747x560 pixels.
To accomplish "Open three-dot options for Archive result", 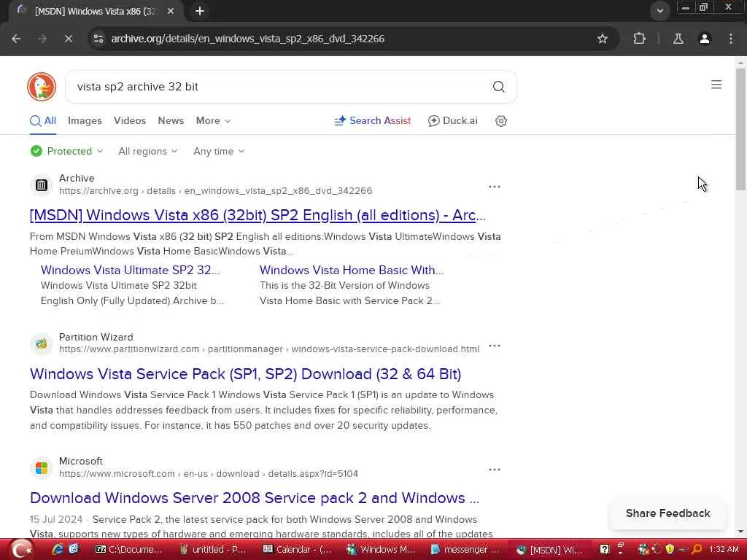I will click(x=495, y=187).
